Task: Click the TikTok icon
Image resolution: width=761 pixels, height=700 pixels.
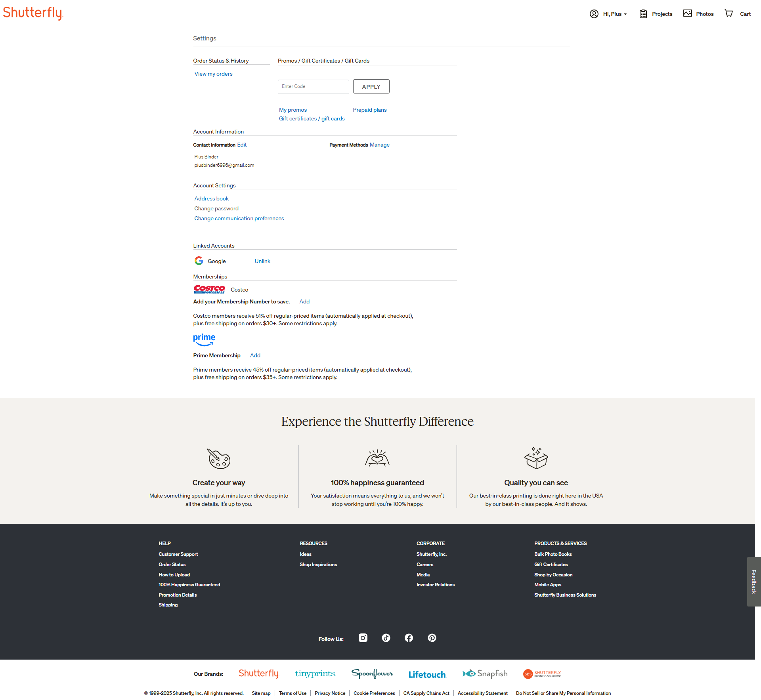Action: [386, 638]
